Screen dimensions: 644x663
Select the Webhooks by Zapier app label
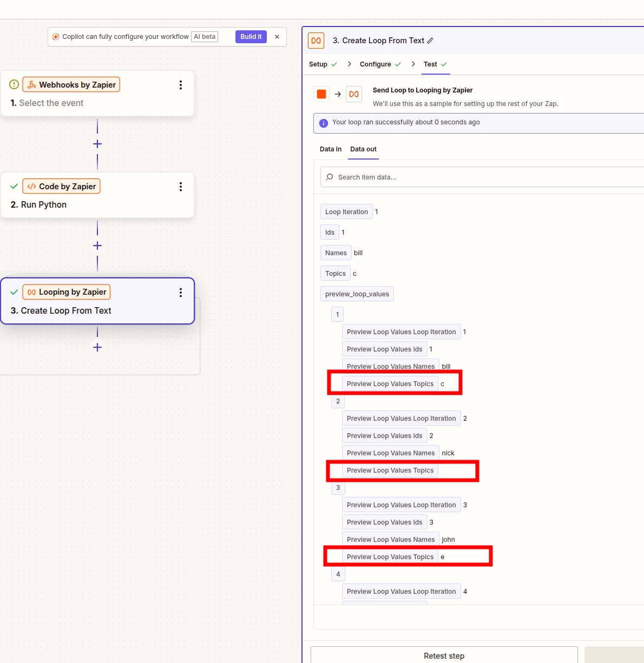click(x=71, y=84)
